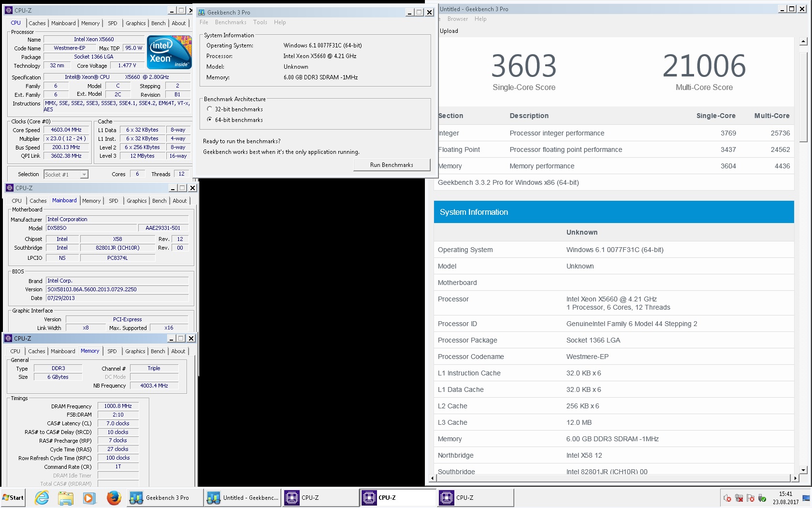Click the NB Frequency value 4003.4 MHz
Image resolution: width=812 pixels, height=508 pixels.
pyautogui.click(x=154, y=386)
